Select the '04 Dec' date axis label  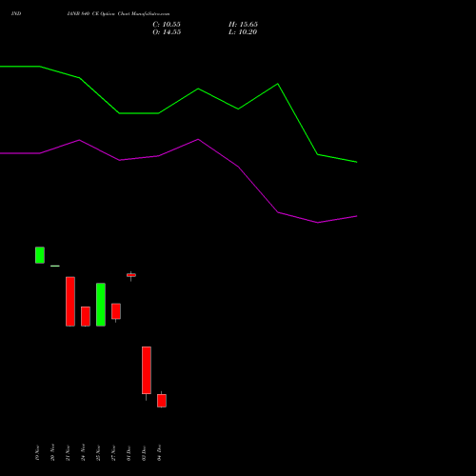point(159,453)
